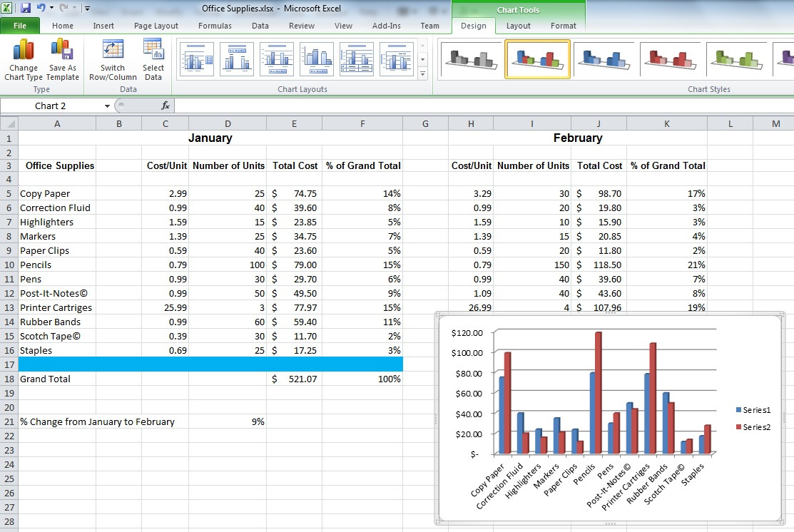Click the Save icon in Quick Access Toolbar
Viewport: 794px width, 532px height.
tap(26, 9)
